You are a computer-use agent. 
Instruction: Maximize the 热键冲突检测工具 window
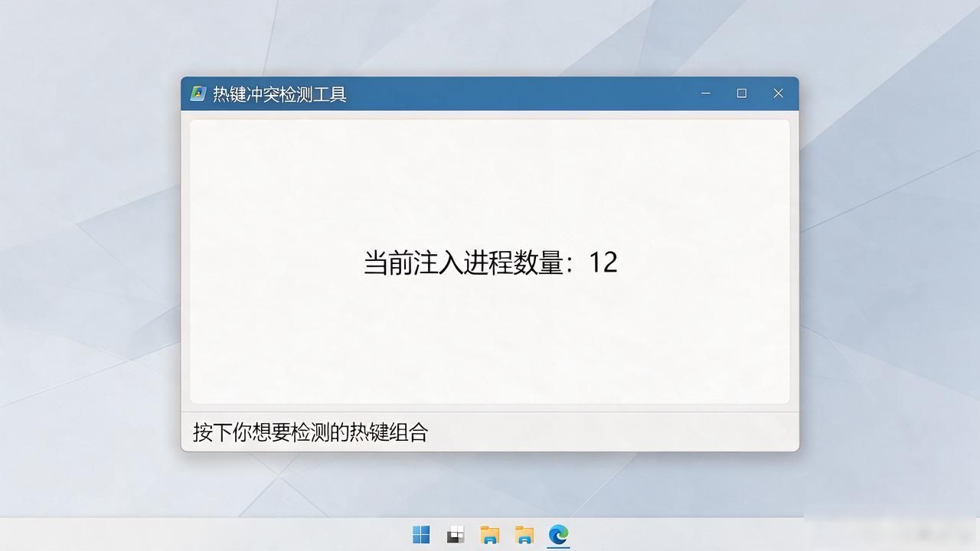tap(742, 93)
